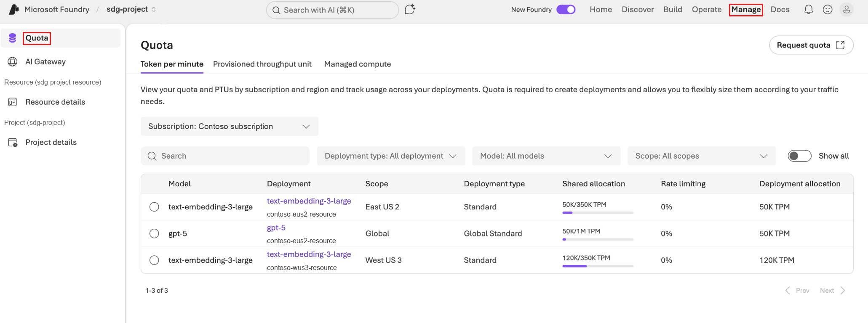Select the radio button for West US 3 text-embedding-3-large

pos(154,260)
